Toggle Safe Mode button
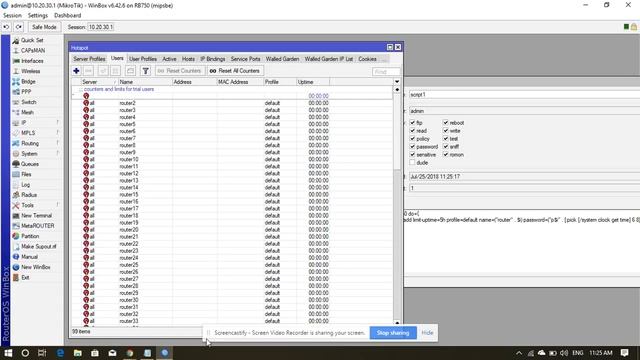 44,27
